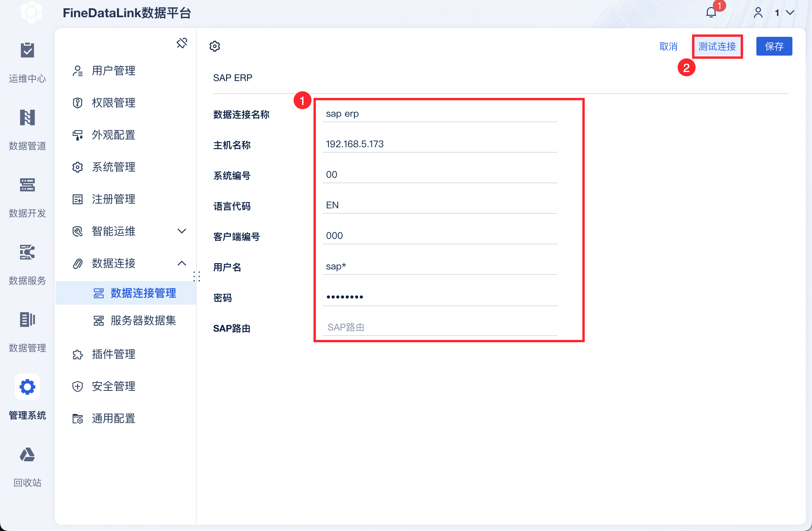Open the 数据服务 sidebar icon
Image resolution: width=812 pixels, height=531 pixels.
(27, 253)
